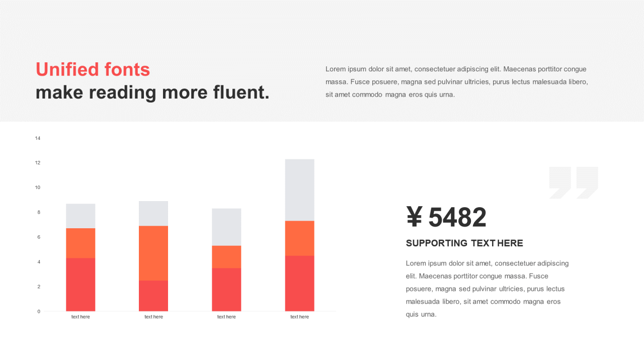This screenshot has width=644, height=362.
Task: Click the orange segment of the first bar
Action: pyautogui.click(x=80, y=243)
